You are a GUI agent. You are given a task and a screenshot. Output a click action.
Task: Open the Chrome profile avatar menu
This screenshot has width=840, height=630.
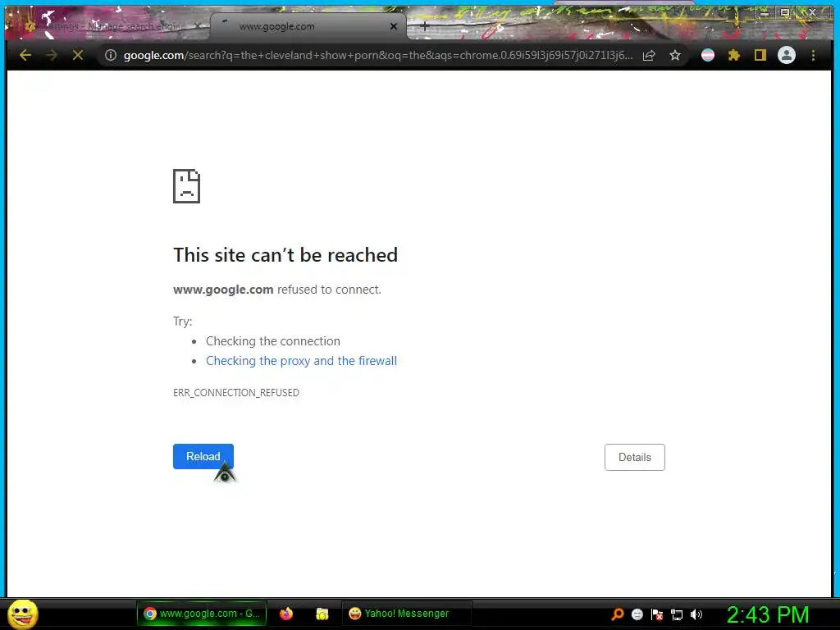pos(787,55)
